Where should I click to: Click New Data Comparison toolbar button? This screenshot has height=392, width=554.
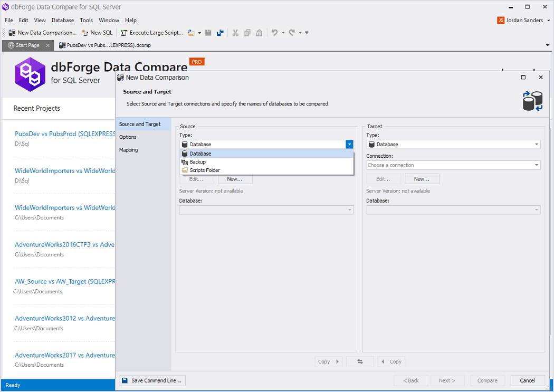[42, 33]
